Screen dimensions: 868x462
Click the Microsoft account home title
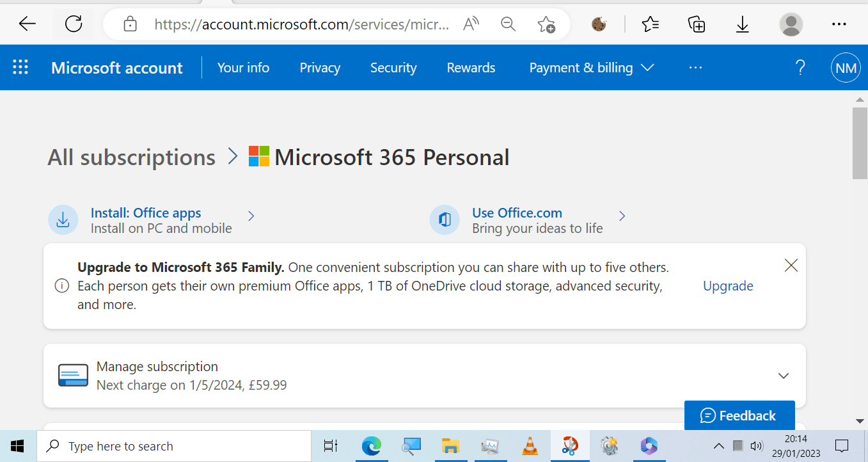(x=117, y=68)
